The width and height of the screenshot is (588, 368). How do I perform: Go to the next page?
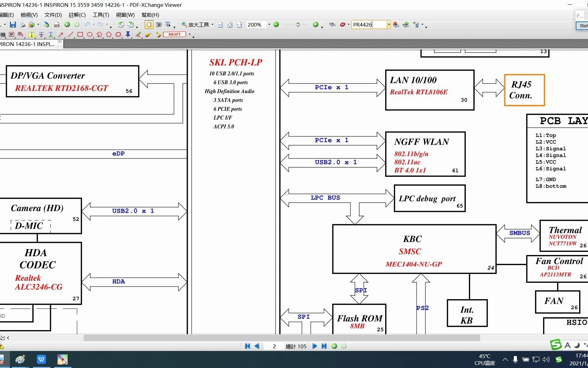314,346
